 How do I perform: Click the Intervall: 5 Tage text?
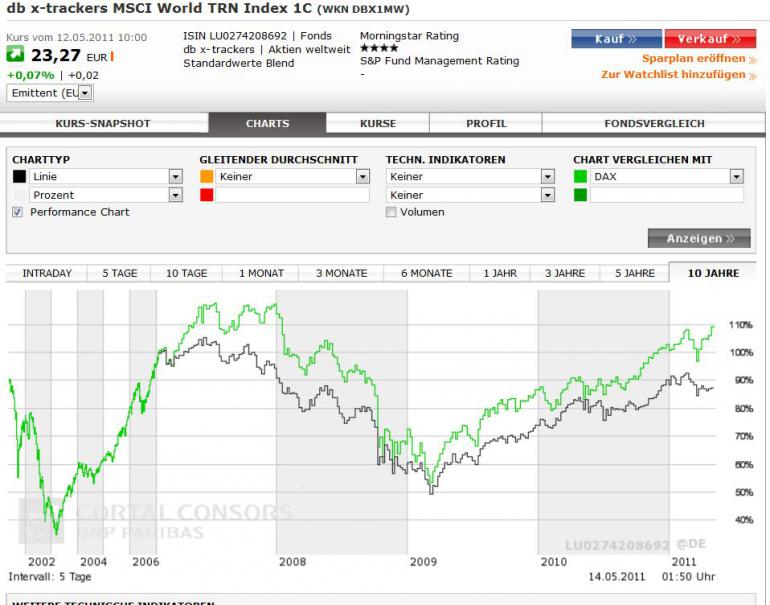tap(50, 577)
